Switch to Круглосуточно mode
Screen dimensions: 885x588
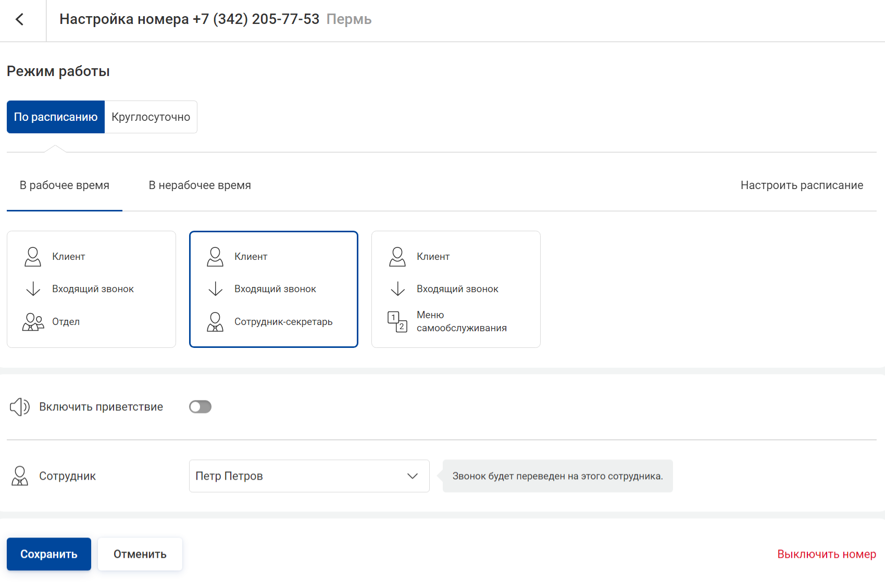click(151, 117)
